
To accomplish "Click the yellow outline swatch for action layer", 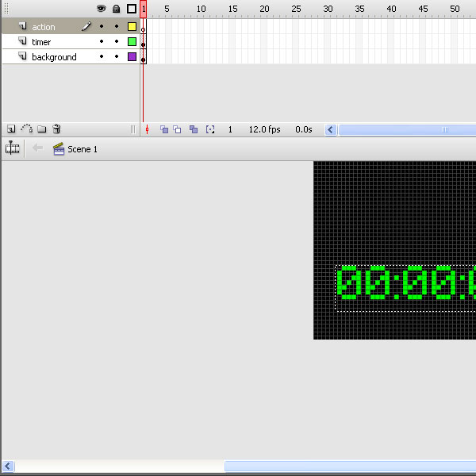I will pyautogui.click(x=132, y=27).
